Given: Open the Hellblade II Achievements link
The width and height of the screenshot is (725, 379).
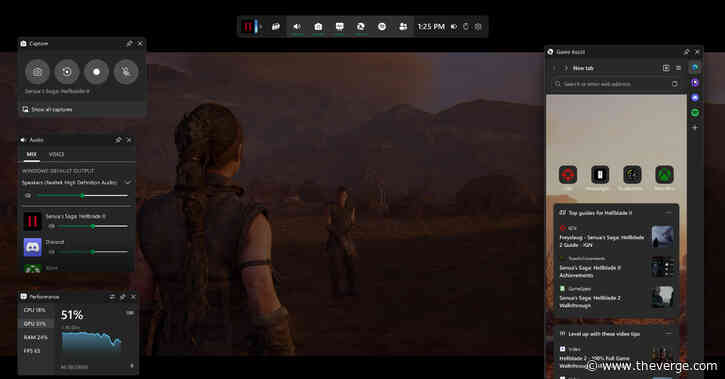Looking at the screenshot, I should (590, 271).
